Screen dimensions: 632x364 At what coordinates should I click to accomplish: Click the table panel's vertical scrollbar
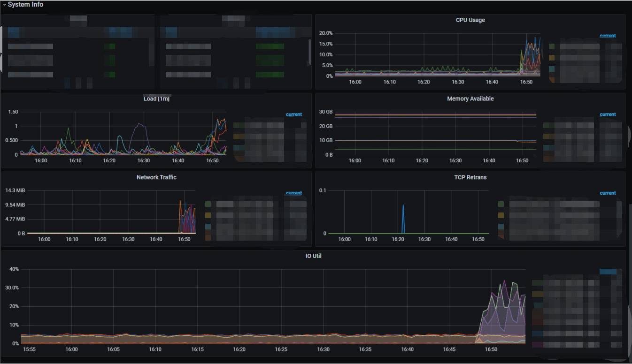click(309, 51)
